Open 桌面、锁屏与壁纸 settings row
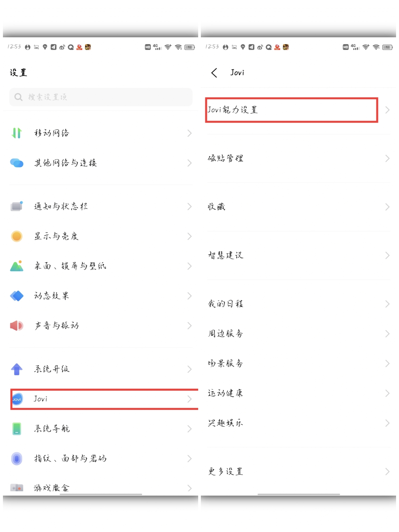 [x=101, y=266]
